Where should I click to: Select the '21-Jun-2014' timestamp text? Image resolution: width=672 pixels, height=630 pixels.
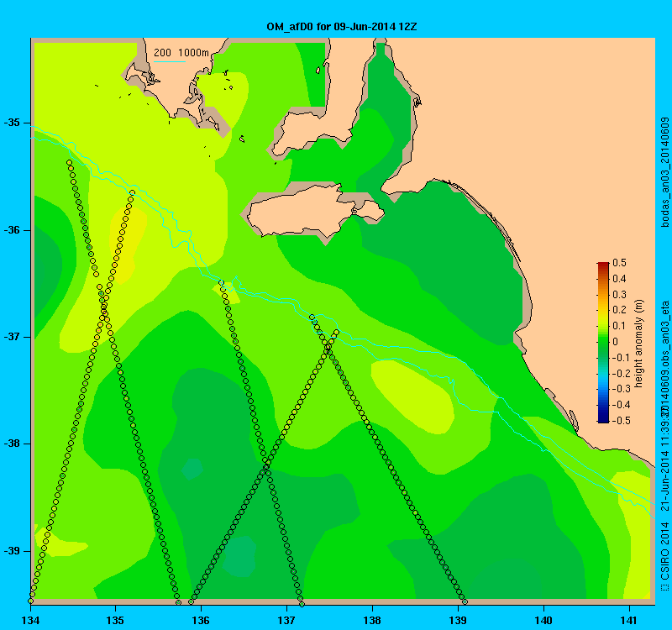click(x=664, y=482)
